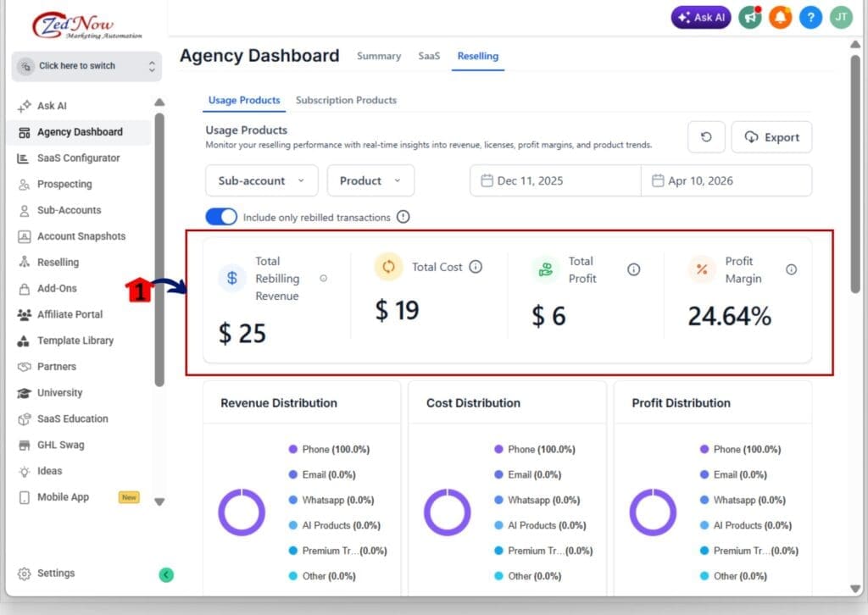Open help using the question mark icon
The image size is (868, 615).
point(810,17)
